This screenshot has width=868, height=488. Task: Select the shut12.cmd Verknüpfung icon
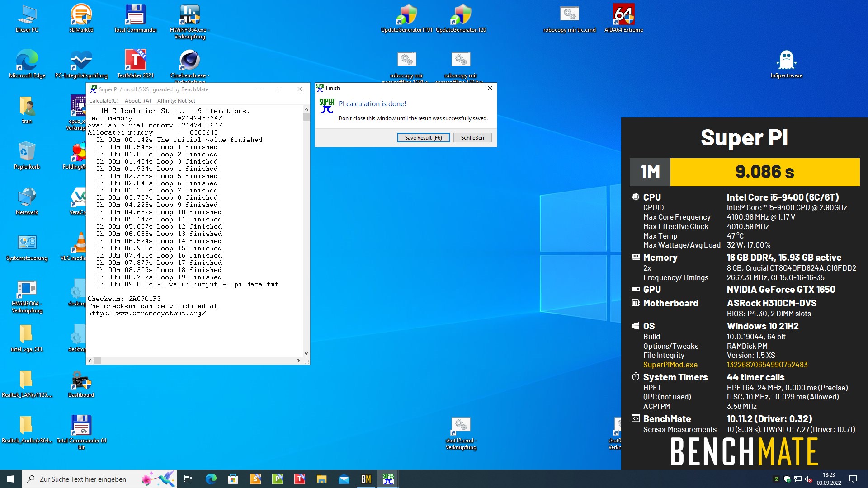tap(461, 433)
